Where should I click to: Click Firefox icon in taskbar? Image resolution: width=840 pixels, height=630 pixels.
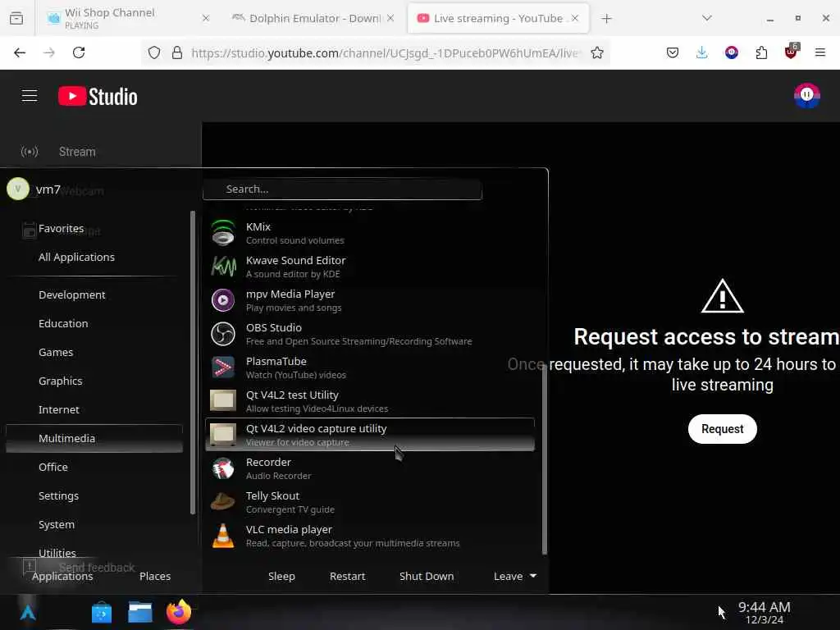point(178,612)
